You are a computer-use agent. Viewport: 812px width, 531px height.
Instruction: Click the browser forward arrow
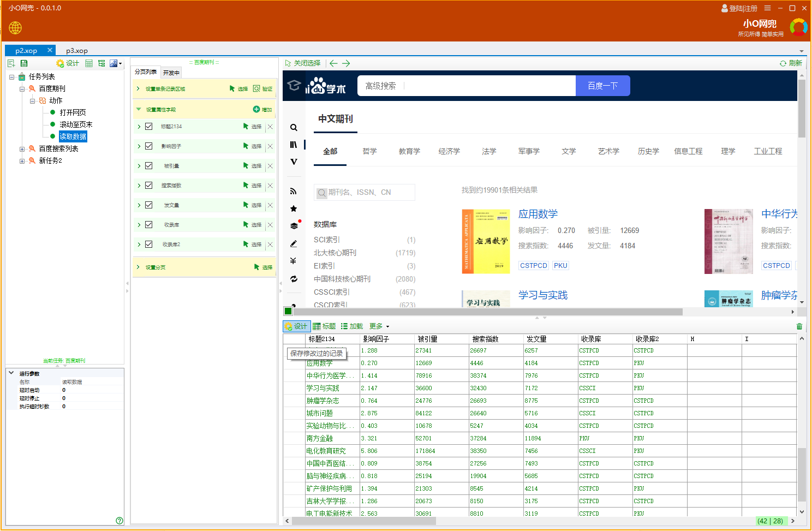click(x=346, y=63)
